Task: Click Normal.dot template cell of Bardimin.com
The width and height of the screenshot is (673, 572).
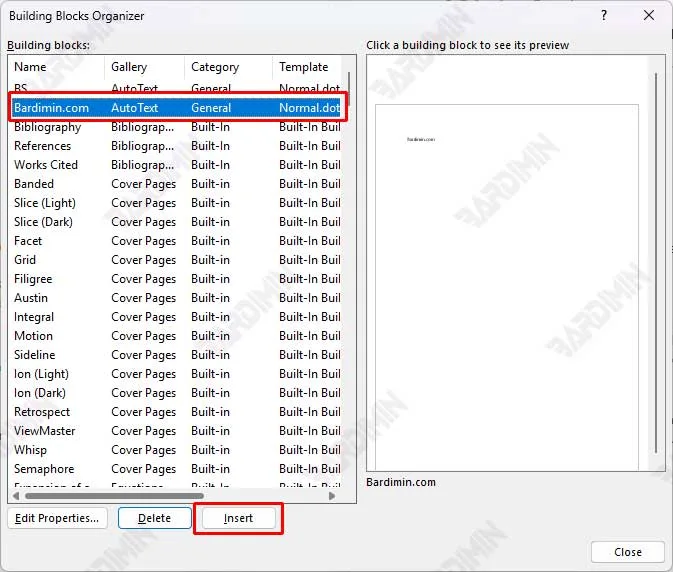Action: pyautogui.click(x=309, y=108)
